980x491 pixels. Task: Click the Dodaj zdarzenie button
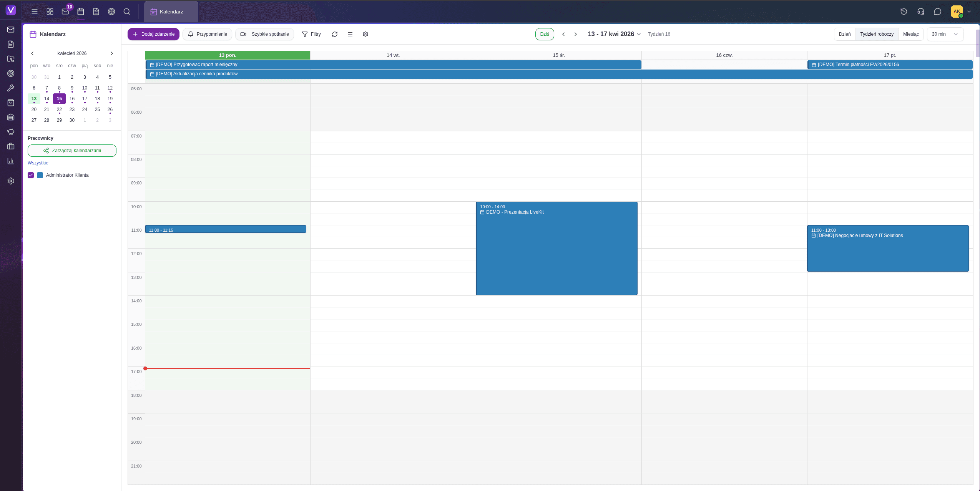153,34
